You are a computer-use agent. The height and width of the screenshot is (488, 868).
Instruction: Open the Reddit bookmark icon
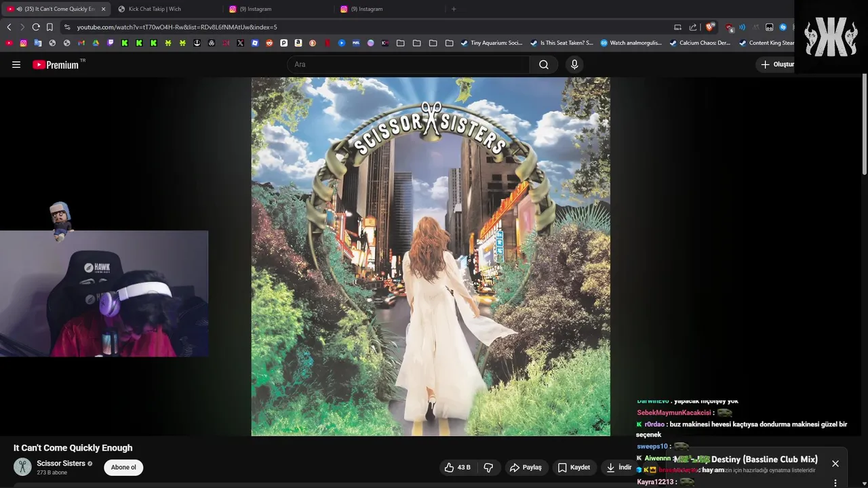coord(269,43)
